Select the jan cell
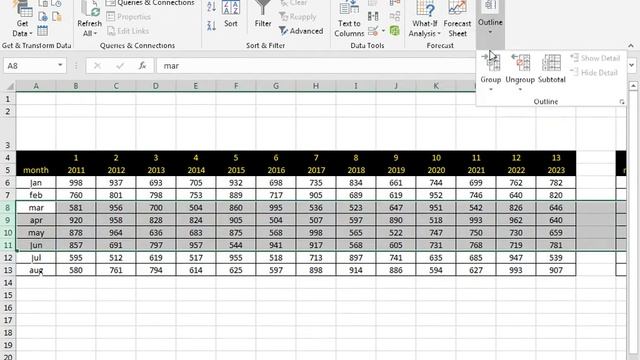640x360 pixels. click(36, 183)
